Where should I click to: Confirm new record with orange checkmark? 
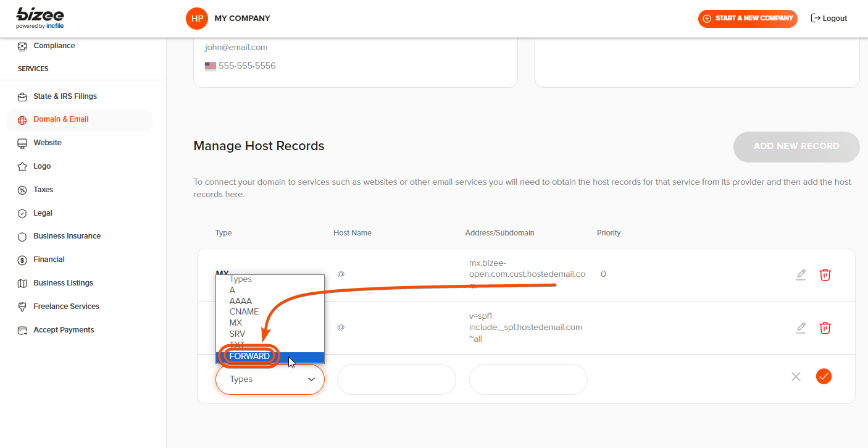click(x=824, y=376)
